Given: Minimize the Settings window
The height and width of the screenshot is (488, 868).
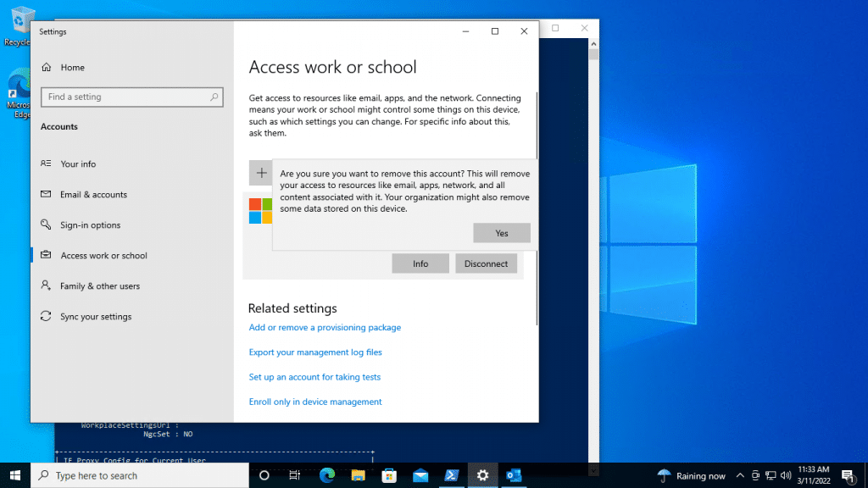Looking at the screenshot, I should 465,31.
